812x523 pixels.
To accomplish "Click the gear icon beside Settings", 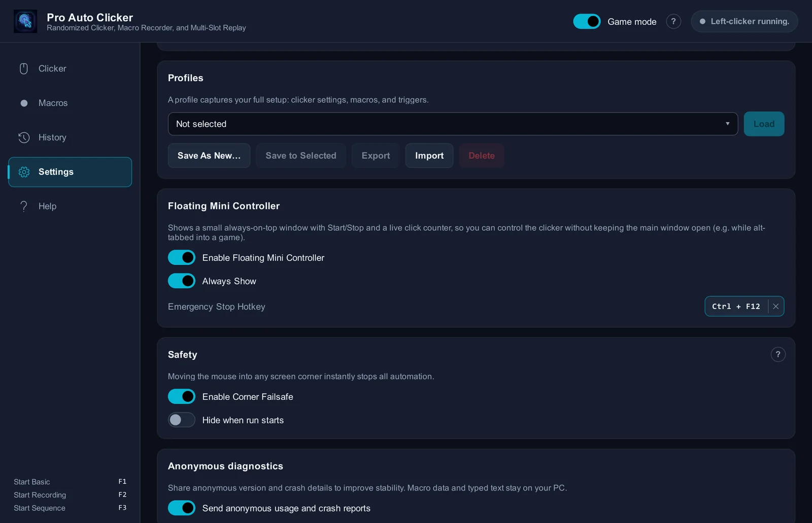I will pos(24,172).
